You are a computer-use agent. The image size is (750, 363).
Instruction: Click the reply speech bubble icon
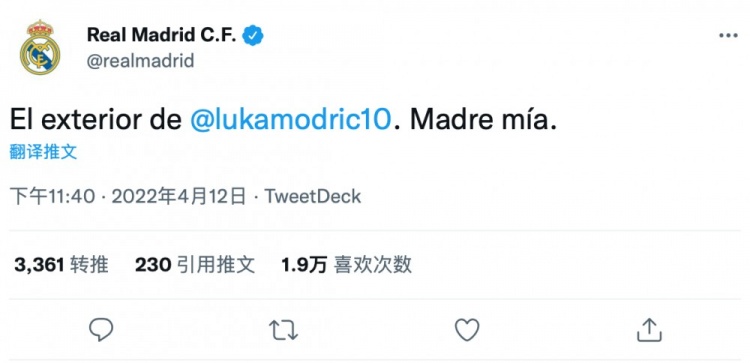click(101, 330)
